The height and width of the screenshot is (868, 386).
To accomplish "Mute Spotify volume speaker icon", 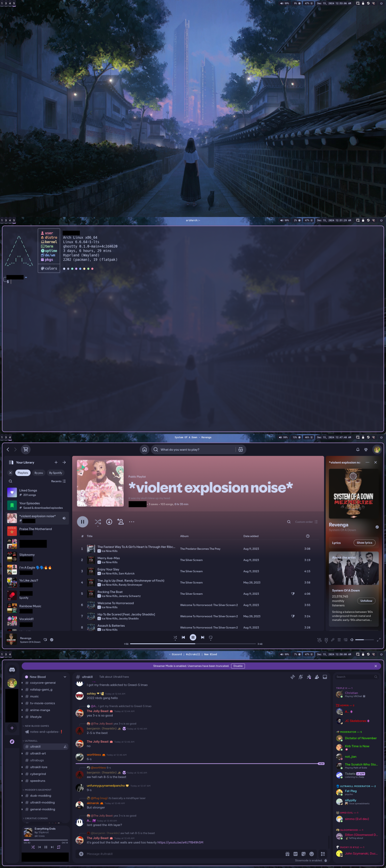I will pos(352,640).
